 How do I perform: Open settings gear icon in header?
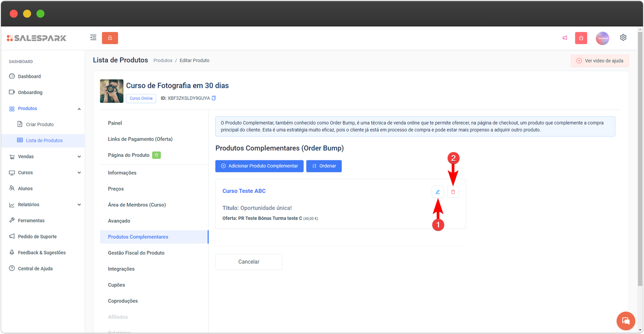click(x=623, y=37)
